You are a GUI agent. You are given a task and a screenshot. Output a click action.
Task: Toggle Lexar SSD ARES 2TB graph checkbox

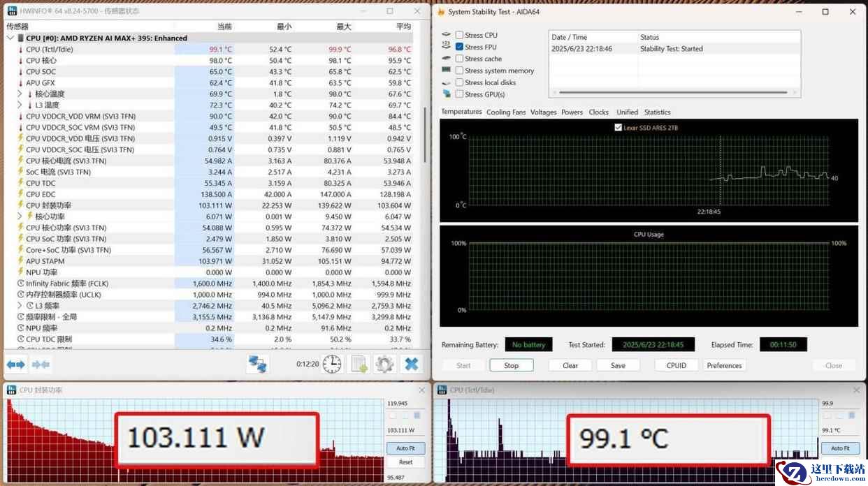(618, 128)
